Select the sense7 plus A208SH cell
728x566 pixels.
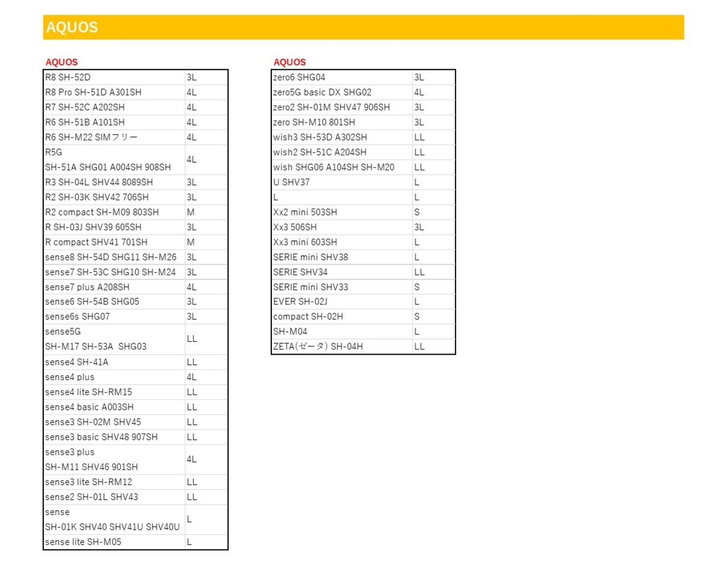pyautogui.click(x=114, y=287)
